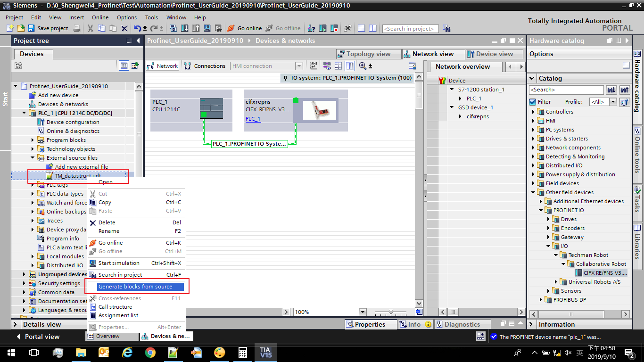The image size is (644, 362).
Task: Click the Cut scissors toolbar icon
Action: (x=90, y=28)
